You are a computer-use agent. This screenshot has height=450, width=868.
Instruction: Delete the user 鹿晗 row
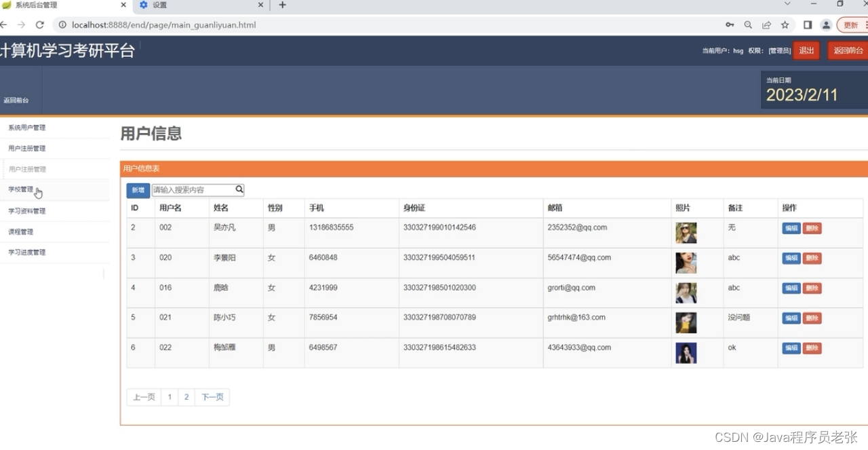click(812, 288)
